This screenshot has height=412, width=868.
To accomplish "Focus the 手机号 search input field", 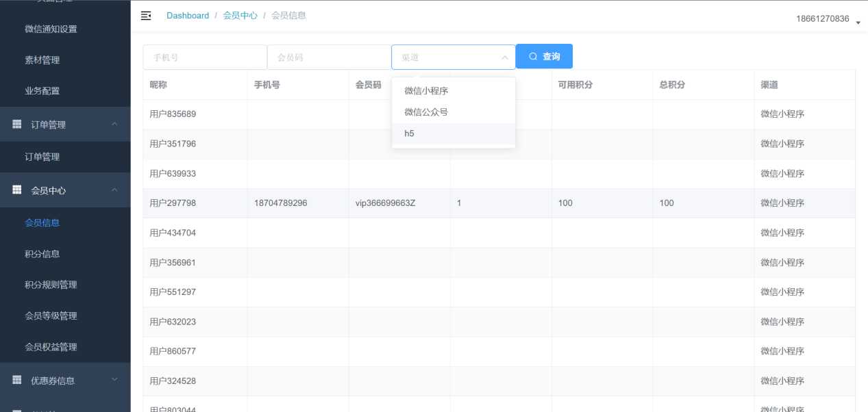I will pyautogui.click(x=204, y=57).
